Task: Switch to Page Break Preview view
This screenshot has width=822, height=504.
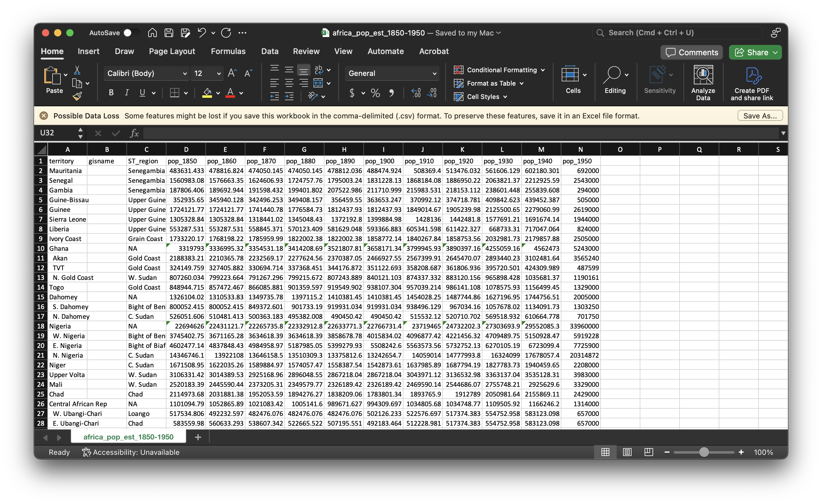Action: click(649, 452)
